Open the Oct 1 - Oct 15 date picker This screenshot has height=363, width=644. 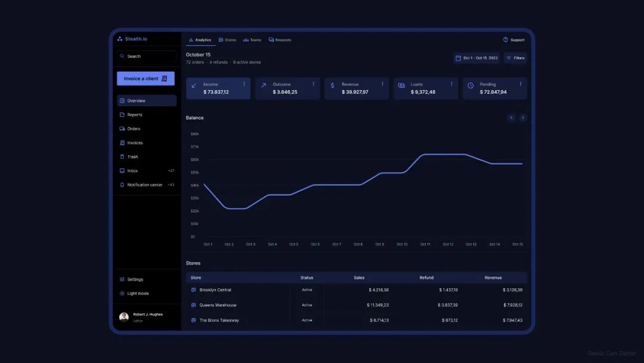[x=476, y=58]
